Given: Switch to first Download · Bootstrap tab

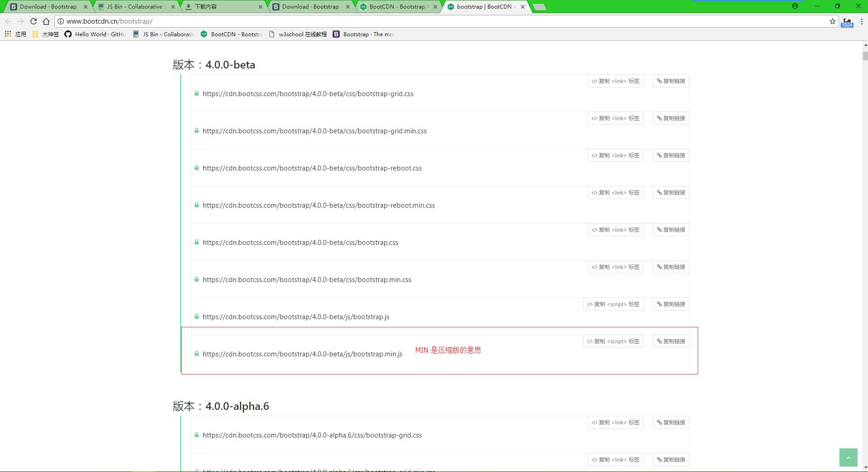Looking at the screenshot, I should pos(48,7).
